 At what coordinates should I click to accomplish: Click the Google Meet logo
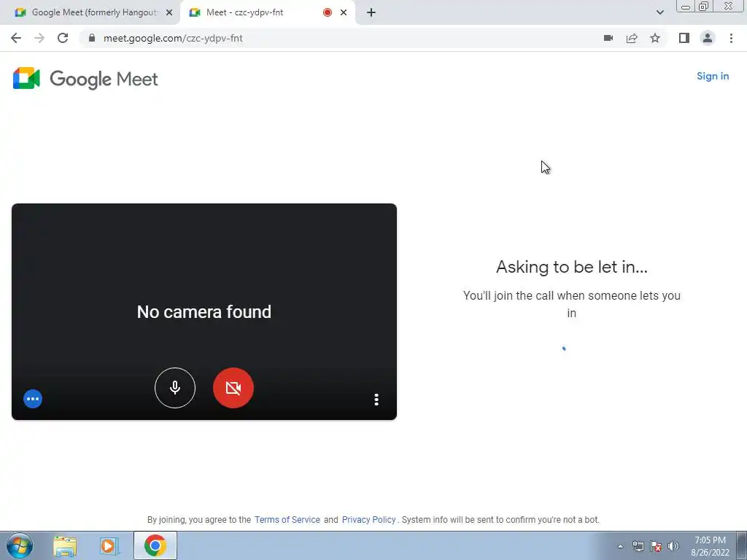(86, 79)
